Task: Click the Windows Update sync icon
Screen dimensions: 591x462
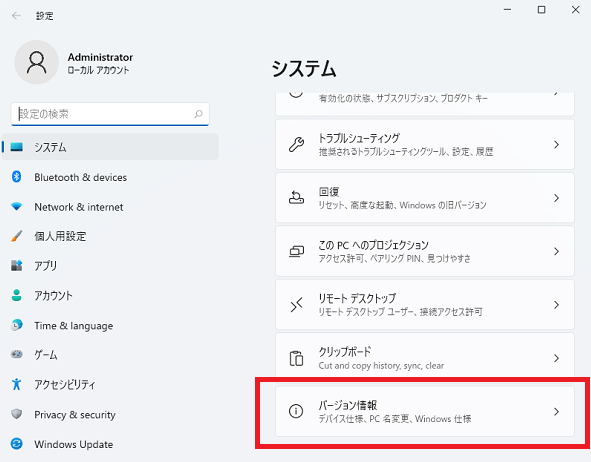Action: pyautogui.click(x=17, y=444)
